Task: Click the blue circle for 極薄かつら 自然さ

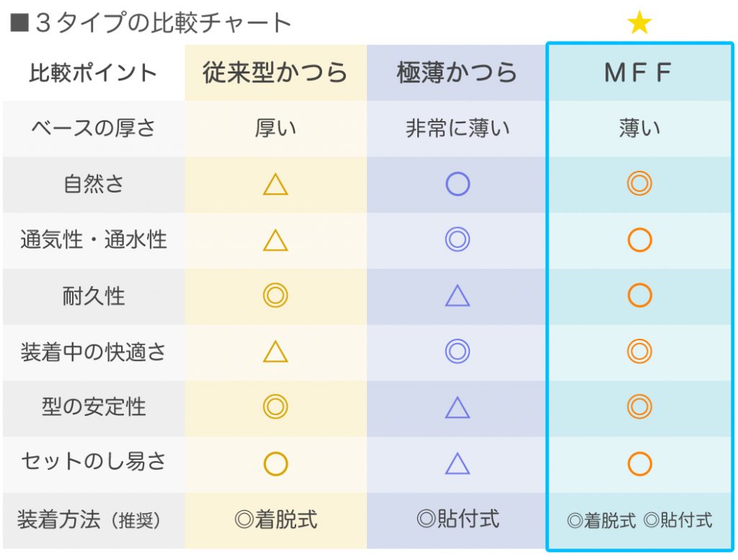Action: click(x=458, y=185)
